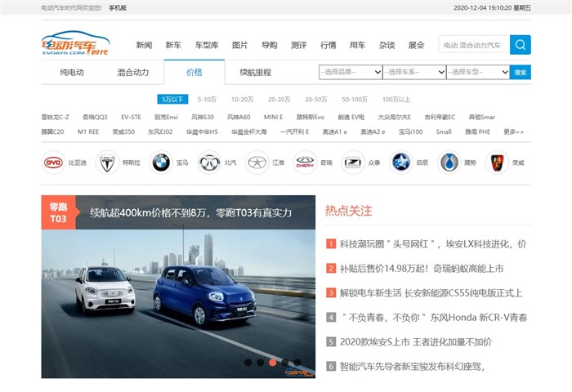The width and height of the screenshot is (572, 392).
Task: Select the 启辰 star brand logo
Action: pos(401,163)
